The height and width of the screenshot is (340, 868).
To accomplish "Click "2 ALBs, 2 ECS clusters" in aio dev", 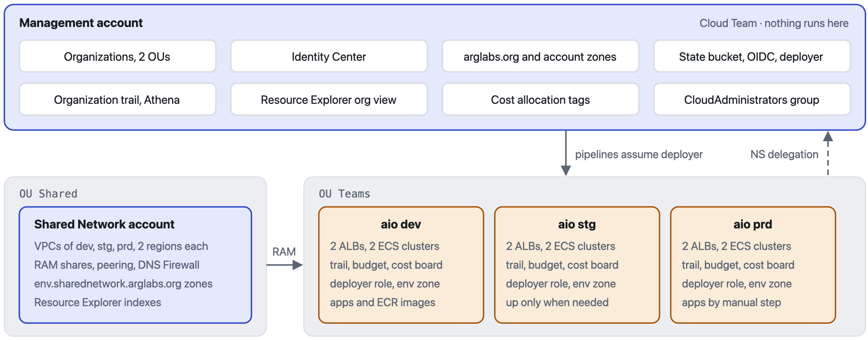I will coord(385,246).
